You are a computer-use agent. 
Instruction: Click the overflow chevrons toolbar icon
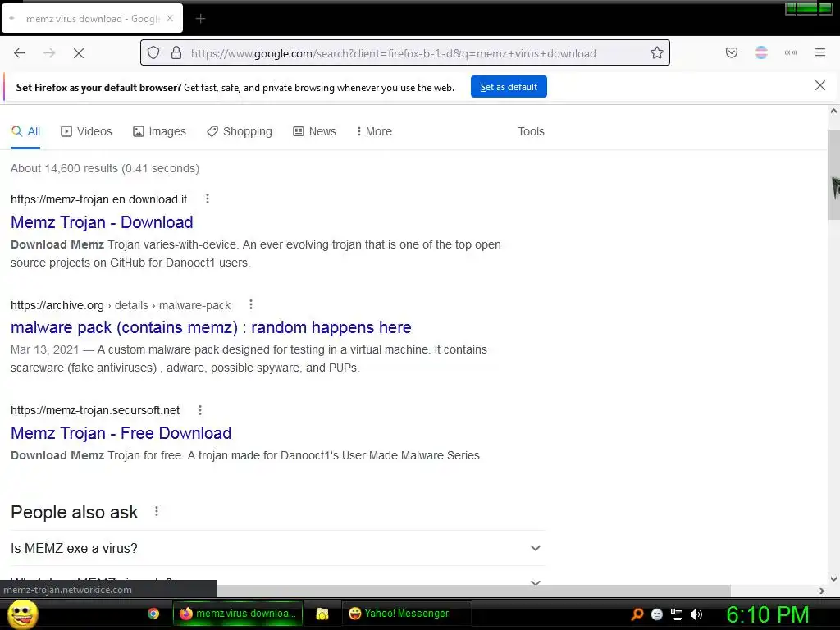click(791, 52)
